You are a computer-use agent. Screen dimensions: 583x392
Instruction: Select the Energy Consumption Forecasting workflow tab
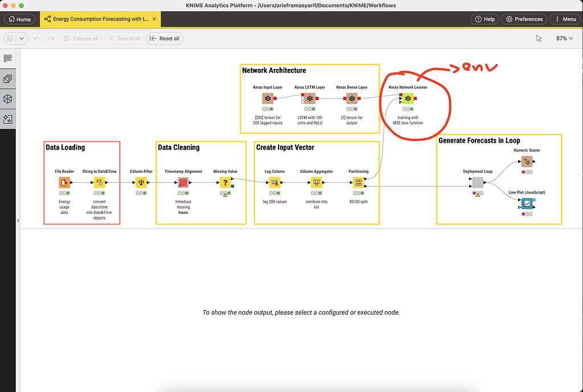pyautogui.click(x=97, y=19)
